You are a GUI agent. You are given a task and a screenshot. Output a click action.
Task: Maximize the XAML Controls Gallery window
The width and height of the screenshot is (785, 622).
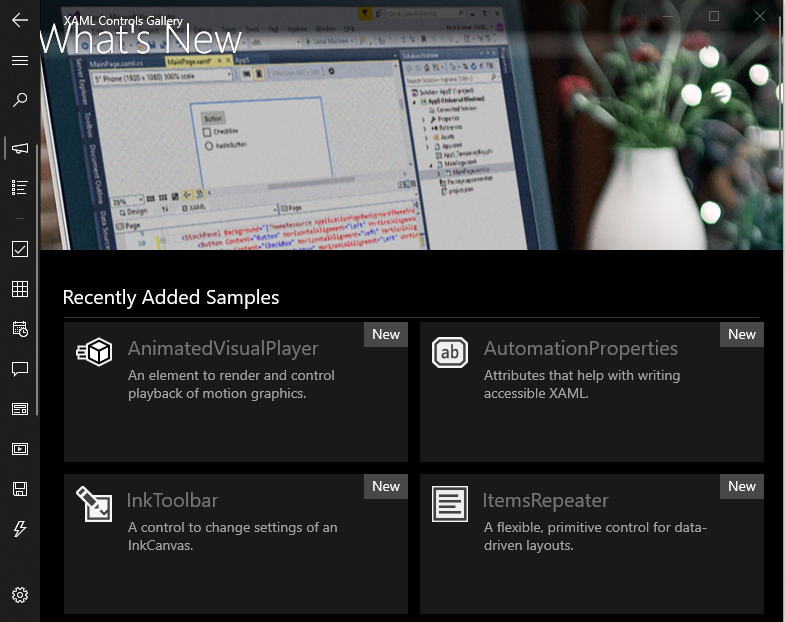tap(714, 16)
